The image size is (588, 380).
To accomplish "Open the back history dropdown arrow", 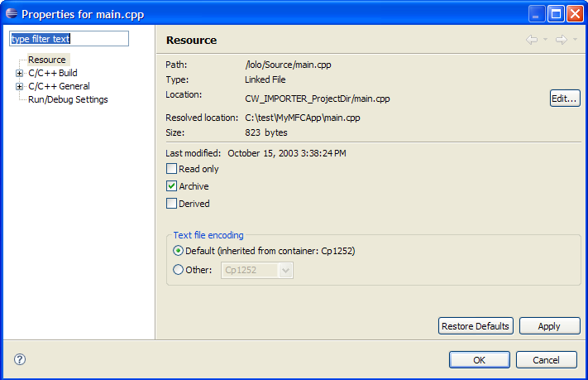I will [x=546, y=40].
